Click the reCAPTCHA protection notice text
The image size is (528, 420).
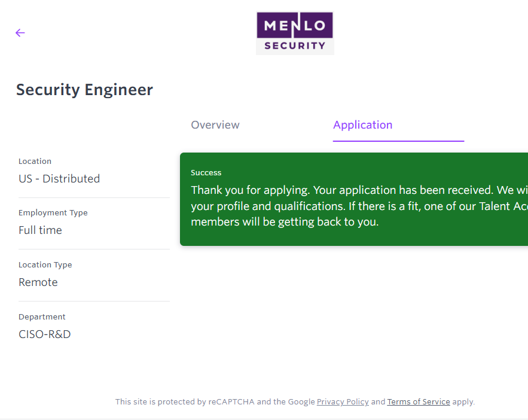(x=215, y=402)
